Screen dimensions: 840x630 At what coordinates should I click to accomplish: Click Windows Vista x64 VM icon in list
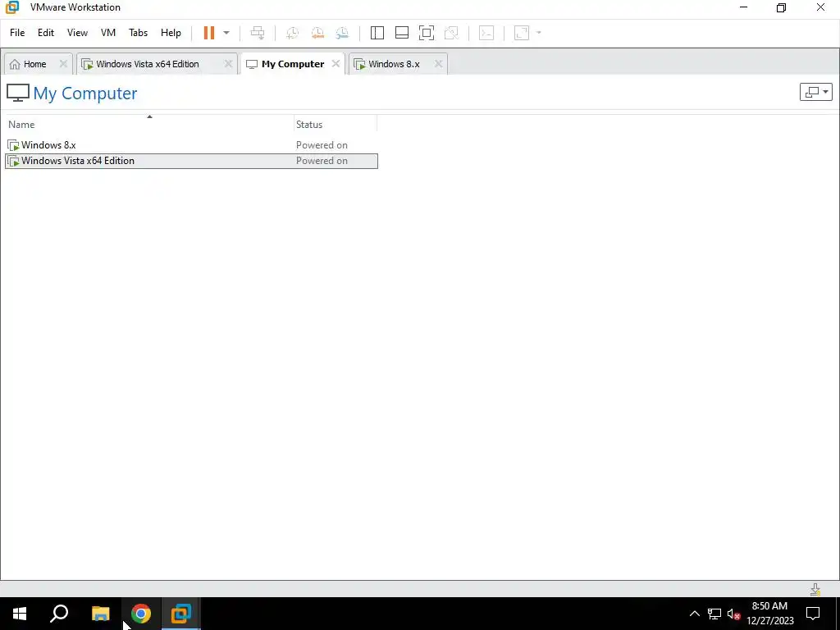click(13, 161)
